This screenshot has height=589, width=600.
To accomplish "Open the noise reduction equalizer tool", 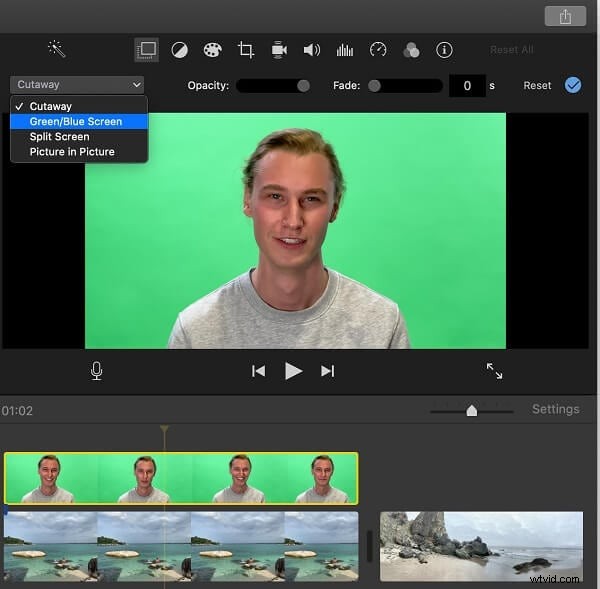I will pos(345,50).
